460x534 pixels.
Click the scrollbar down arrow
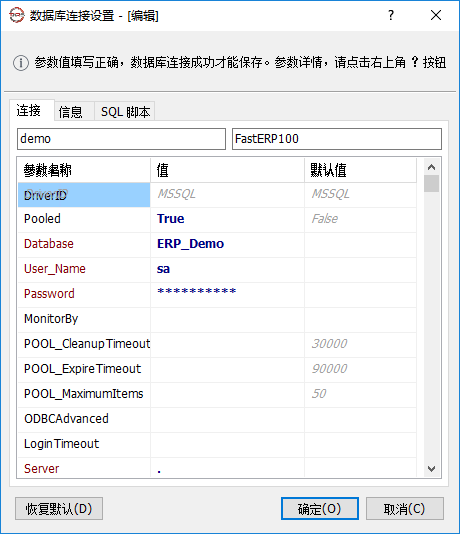(x=431, y=469)
